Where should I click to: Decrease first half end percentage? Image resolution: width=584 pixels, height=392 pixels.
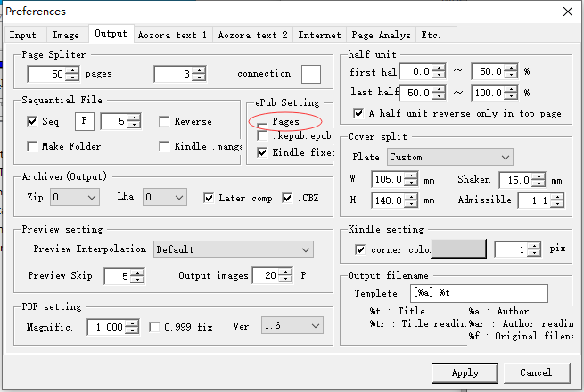point(512,75)
